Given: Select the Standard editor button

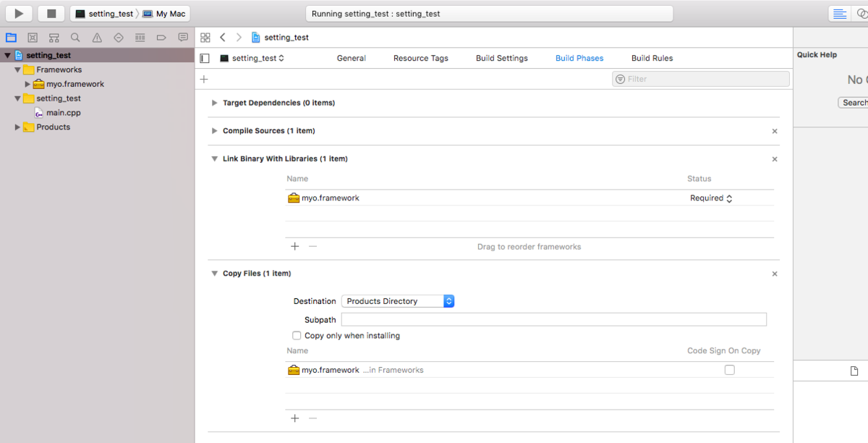Looking at the screenshot, I should 839,14.
